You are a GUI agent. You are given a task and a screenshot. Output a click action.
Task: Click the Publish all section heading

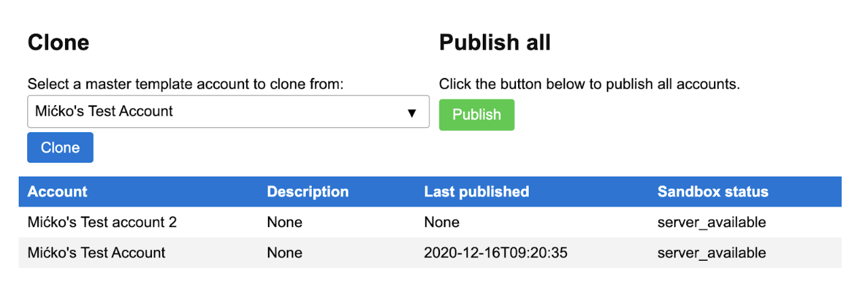click(494, 43)
